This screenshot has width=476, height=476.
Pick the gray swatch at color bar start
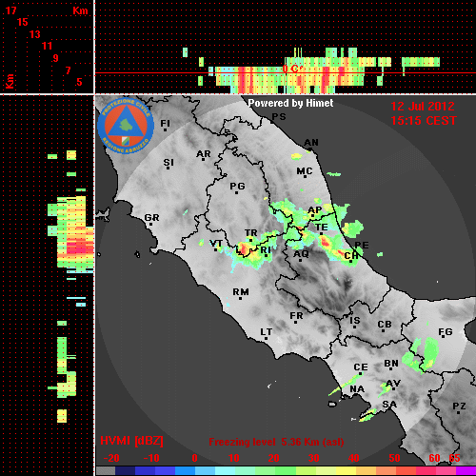coord(105,470)
